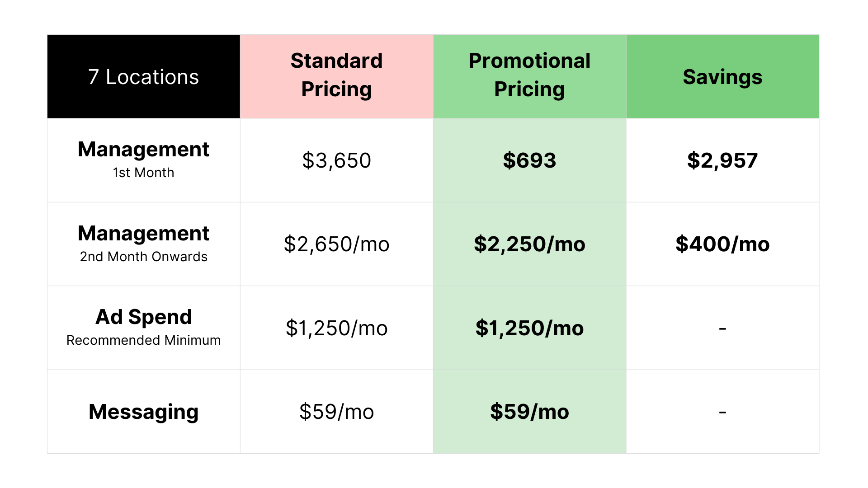Select the Standard Pricing column header
868x488 pixels.
coord(336,76)
